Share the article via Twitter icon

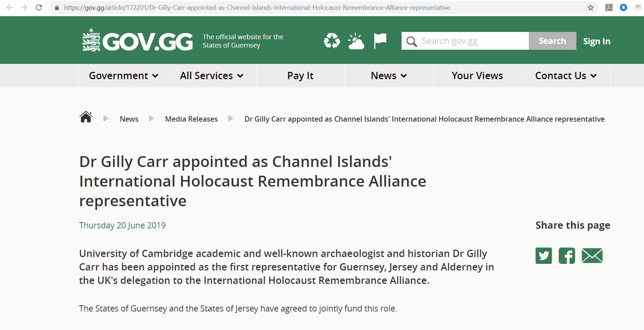point(544,256)
